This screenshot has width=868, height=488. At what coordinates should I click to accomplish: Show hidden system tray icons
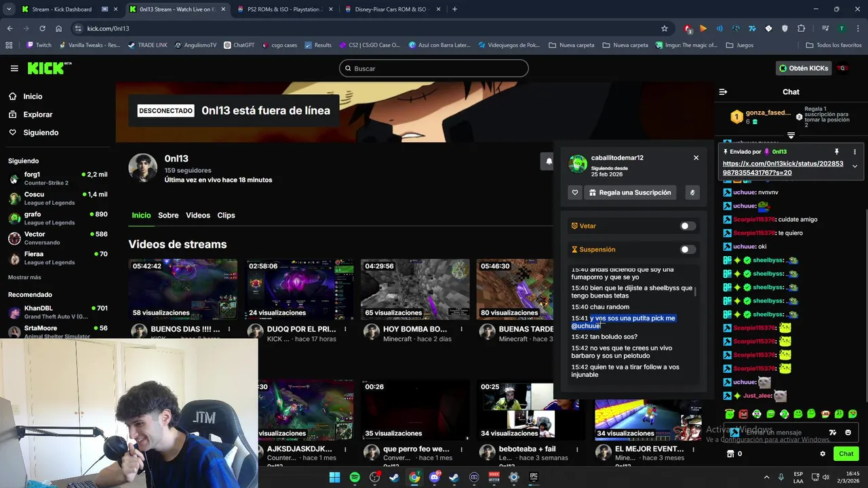coord(767,477)
